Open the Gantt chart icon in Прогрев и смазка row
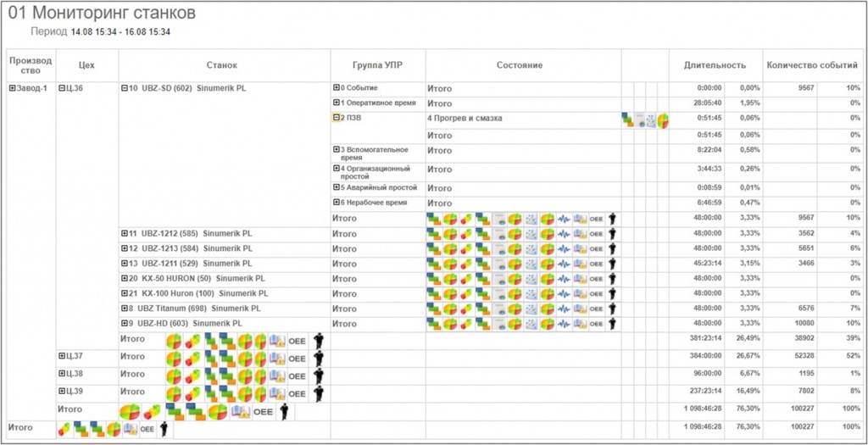This screenshot has height=445, width=868. click(x=628, y=120)
